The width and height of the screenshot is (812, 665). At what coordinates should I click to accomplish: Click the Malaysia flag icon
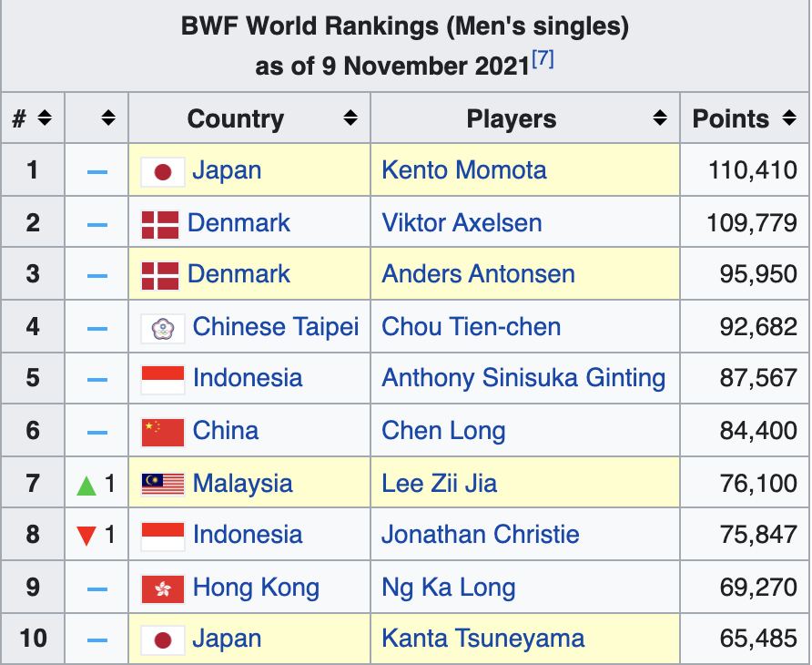[163, 485]
